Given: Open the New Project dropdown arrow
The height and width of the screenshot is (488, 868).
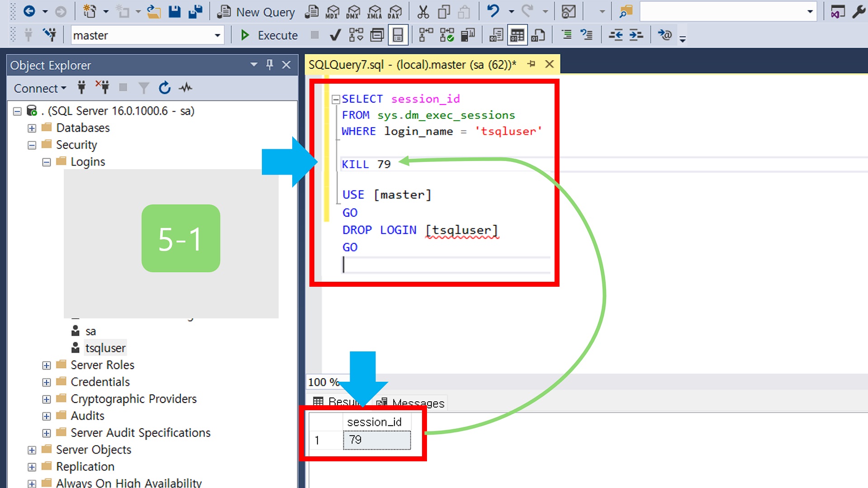Looking at the screenshot, I should (x=105, y=12).
